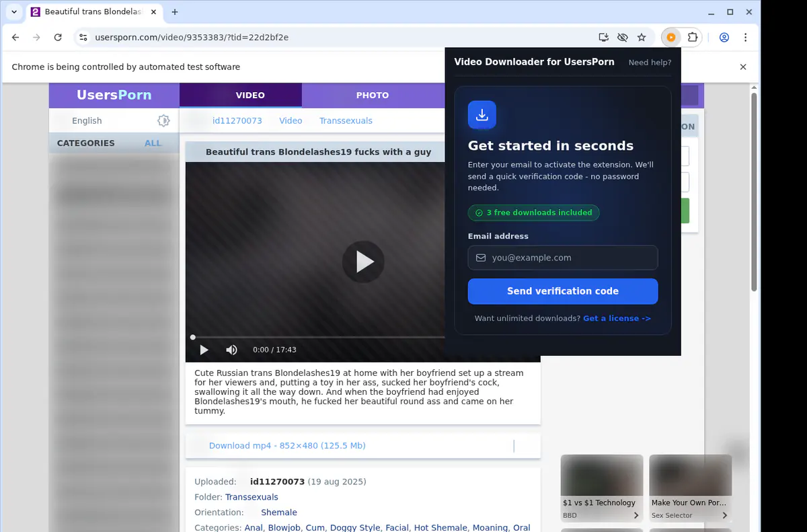
Task: Click the page vertical scrollbar
Action: click(754, 192)
